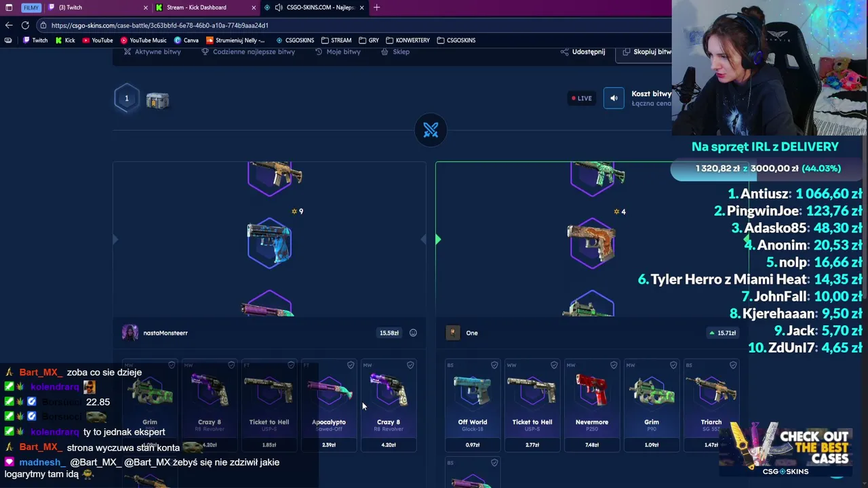Screen dimensions: 868x488
Task: Switch to the (3) Twitch tab
Action: [98, 7]
